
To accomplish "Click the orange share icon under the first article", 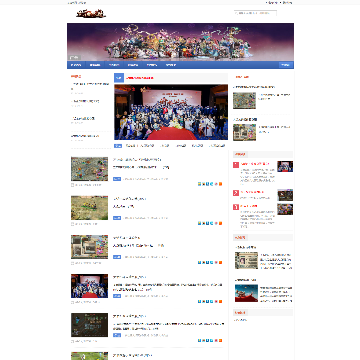I will pos(220,184).
